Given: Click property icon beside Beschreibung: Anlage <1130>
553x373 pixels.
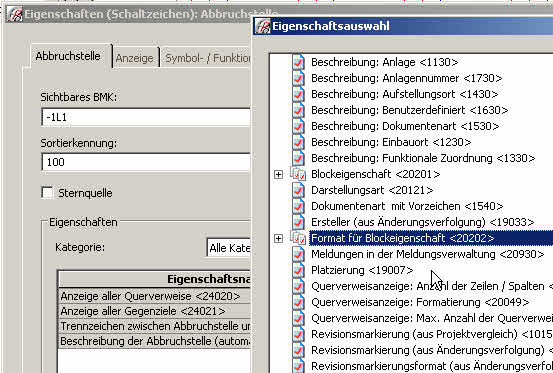Looking at the screenshot, I should 298,62.
